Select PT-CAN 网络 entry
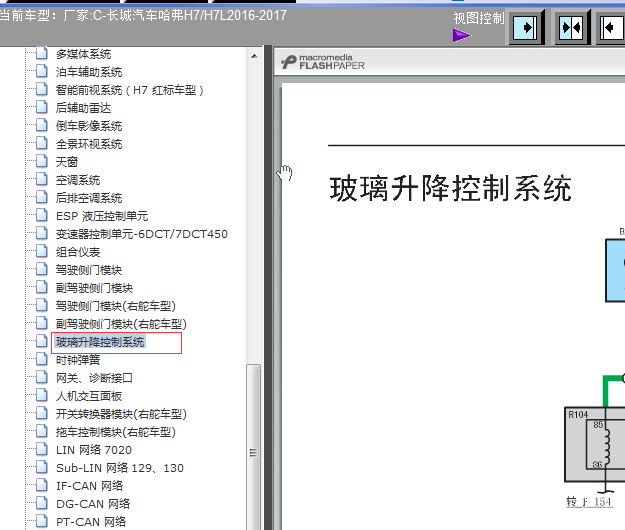The height and width of the screenshot is (530, 625). click(x=91, y=522)
